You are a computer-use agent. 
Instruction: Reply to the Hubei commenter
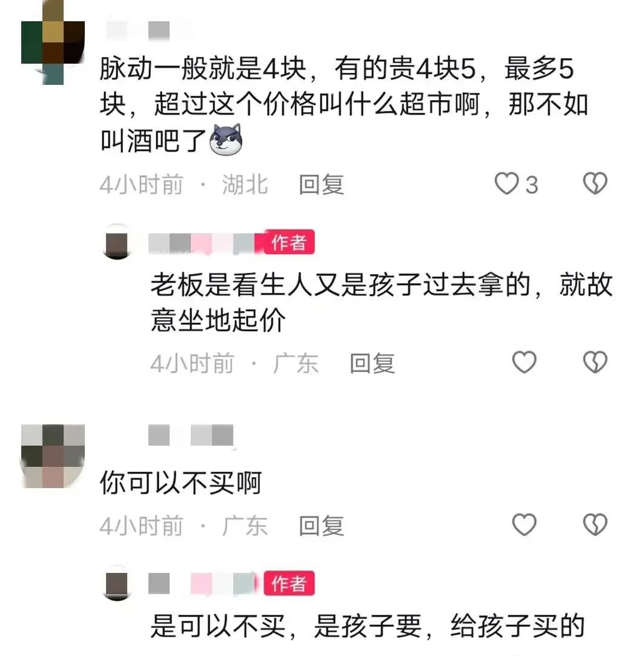pos(322,184)
